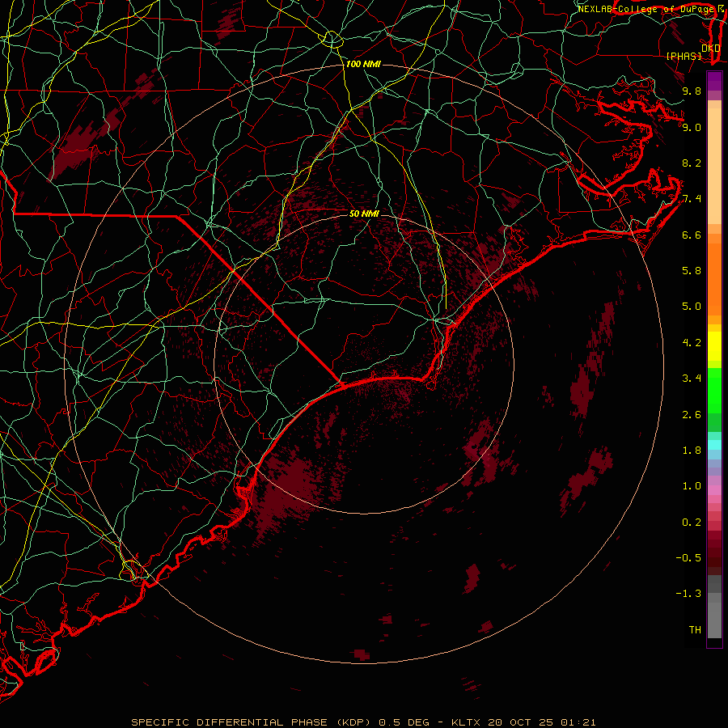This screenshot has width=728, height=728.
Task: Click the 9.0 scale value
Action: pos(692,127)
